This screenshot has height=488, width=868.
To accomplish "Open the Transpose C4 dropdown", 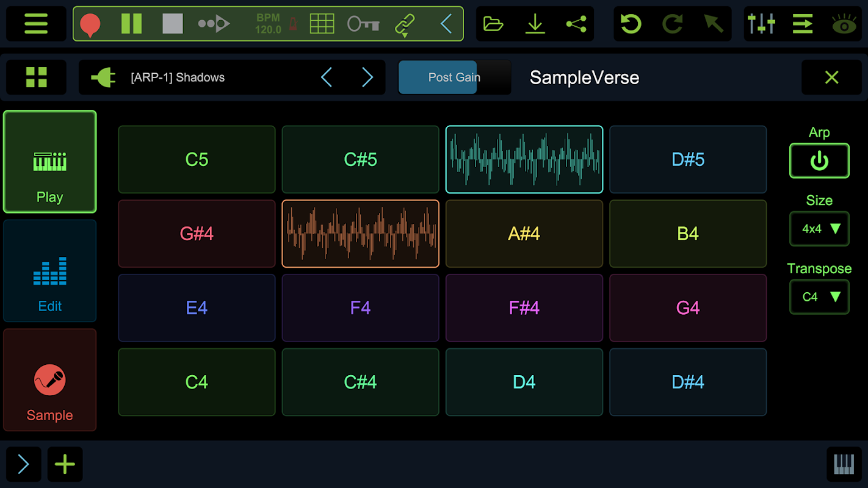I will pyautogui.click(x=819, y=297).
